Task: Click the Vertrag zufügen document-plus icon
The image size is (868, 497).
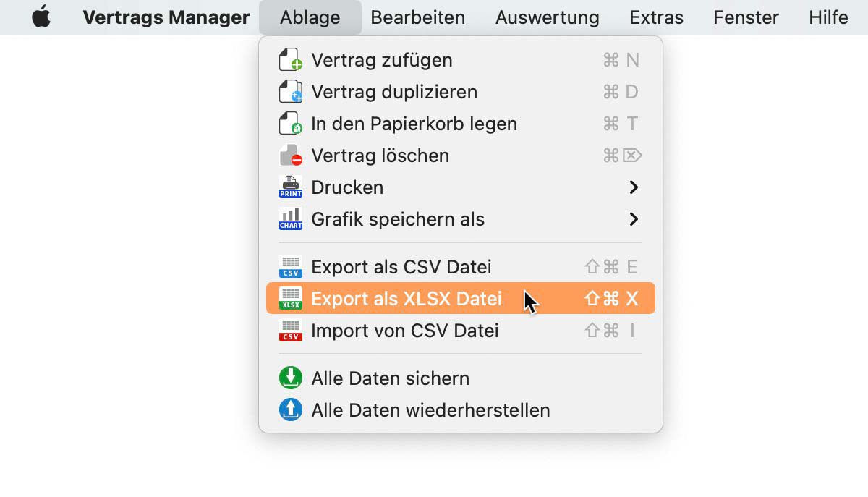Action: [290, 60]
